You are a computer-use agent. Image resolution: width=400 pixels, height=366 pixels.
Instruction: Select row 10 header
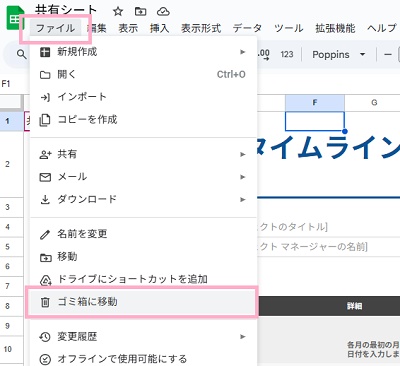coord(11,349)
